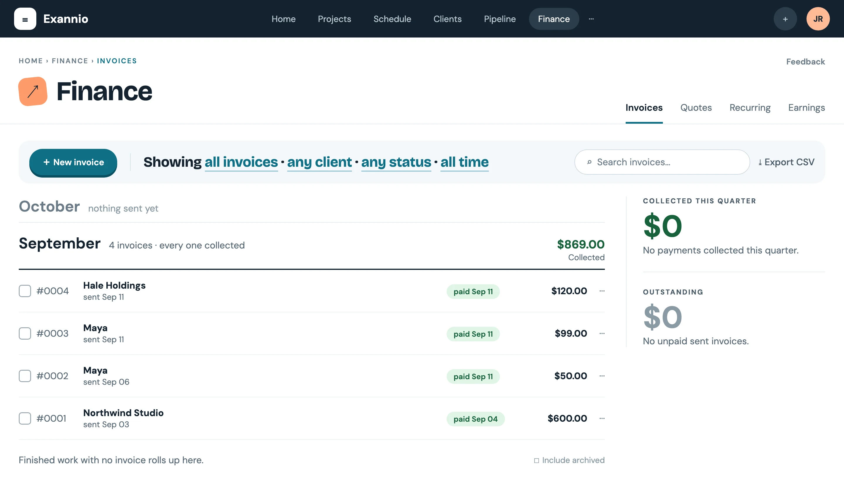Select checkbox for invoice #0002 Maya
Viewport: 844px width, 504px height.
tap(25, 376)
